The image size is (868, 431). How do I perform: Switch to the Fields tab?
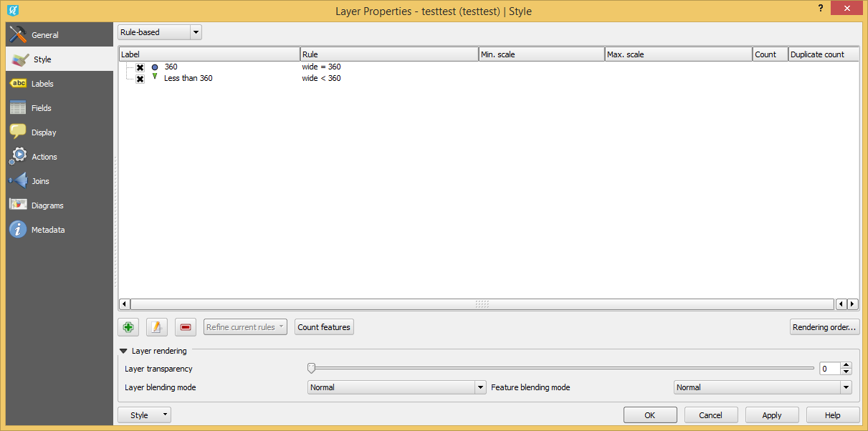point(59,108)
